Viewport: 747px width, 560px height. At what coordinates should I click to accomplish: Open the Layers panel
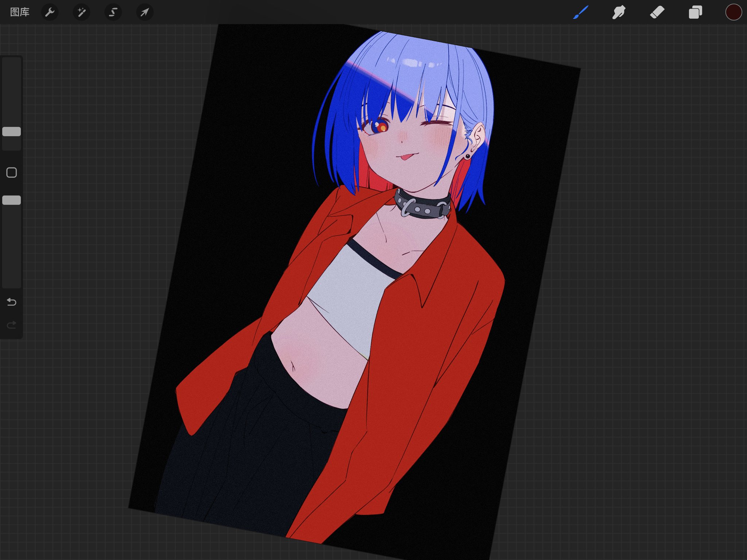(x=695, y=12)
